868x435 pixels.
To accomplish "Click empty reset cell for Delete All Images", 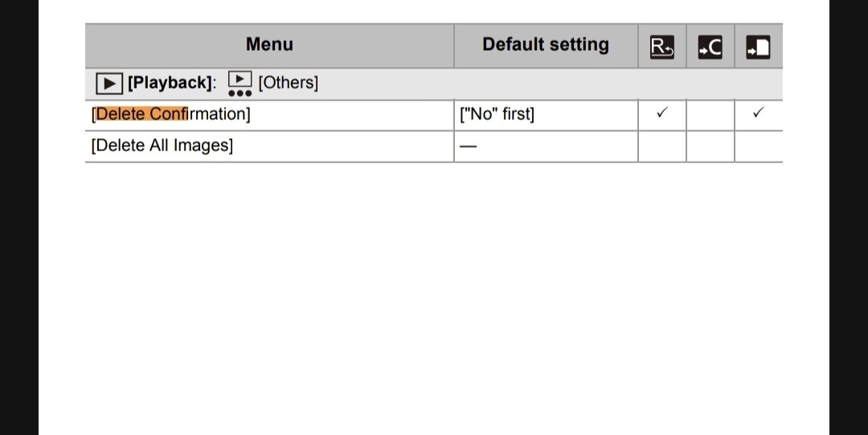I will click(661, 146).
